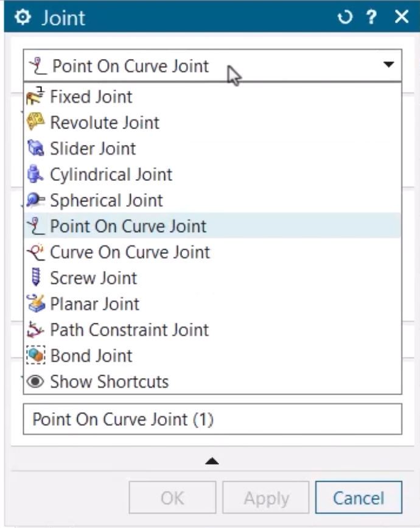
Task: Click the Spherical Joint icon
Action: tap(37, 200)
